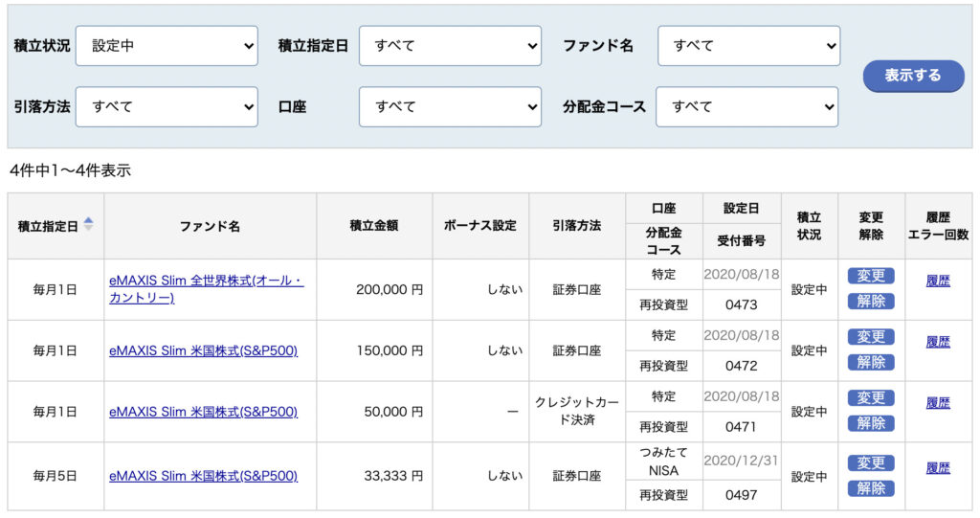Click 変更 for receipt number 0471
The image size is (980, 518).
(x=871, y=398)
